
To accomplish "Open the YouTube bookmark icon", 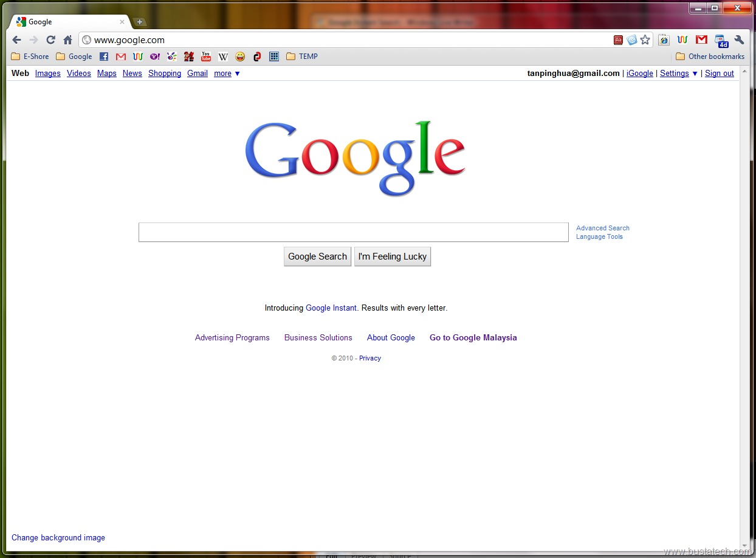I will [206, 57].
